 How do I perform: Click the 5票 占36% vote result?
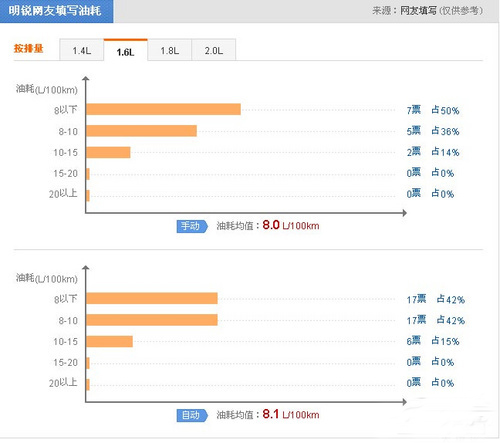click(433, 131)
